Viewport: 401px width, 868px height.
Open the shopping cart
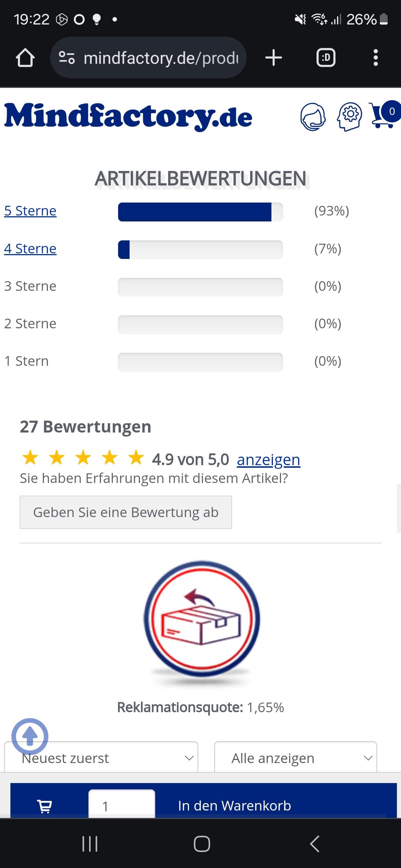[x=385, y=115]
